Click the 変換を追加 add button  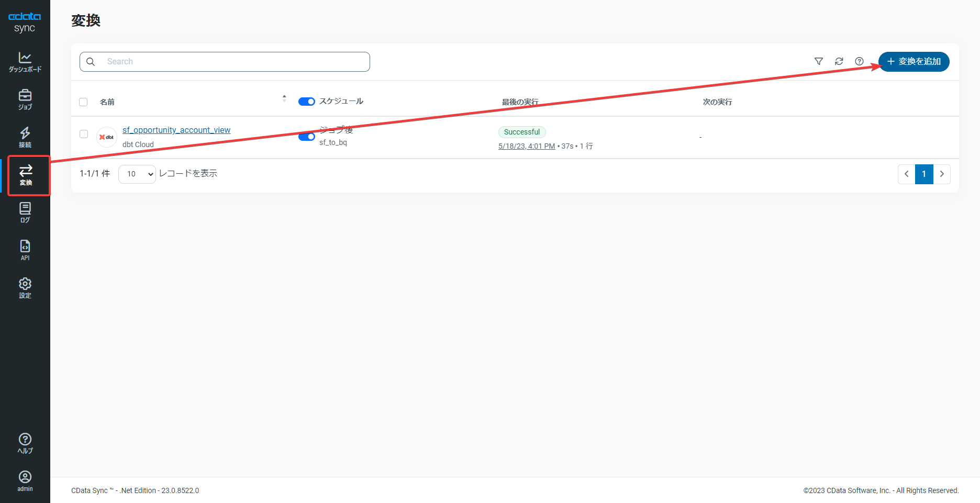point(914,62)
